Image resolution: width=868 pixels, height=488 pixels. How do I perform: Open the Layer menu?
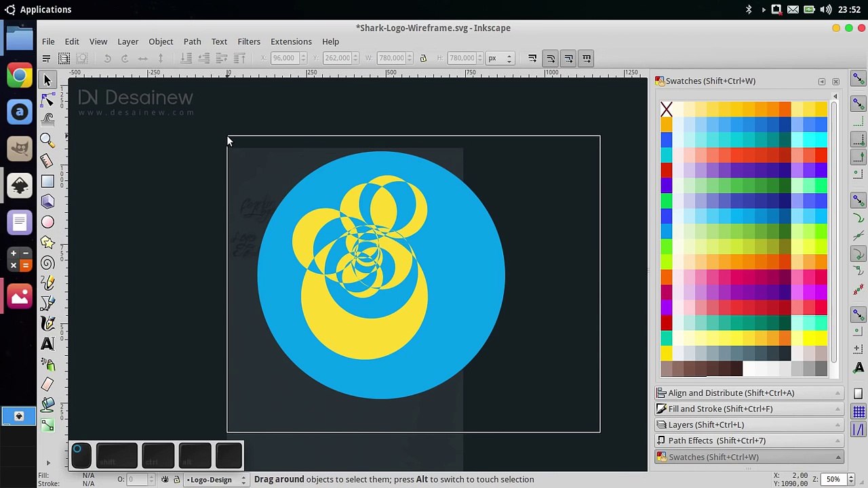click(x=127, y=41)
